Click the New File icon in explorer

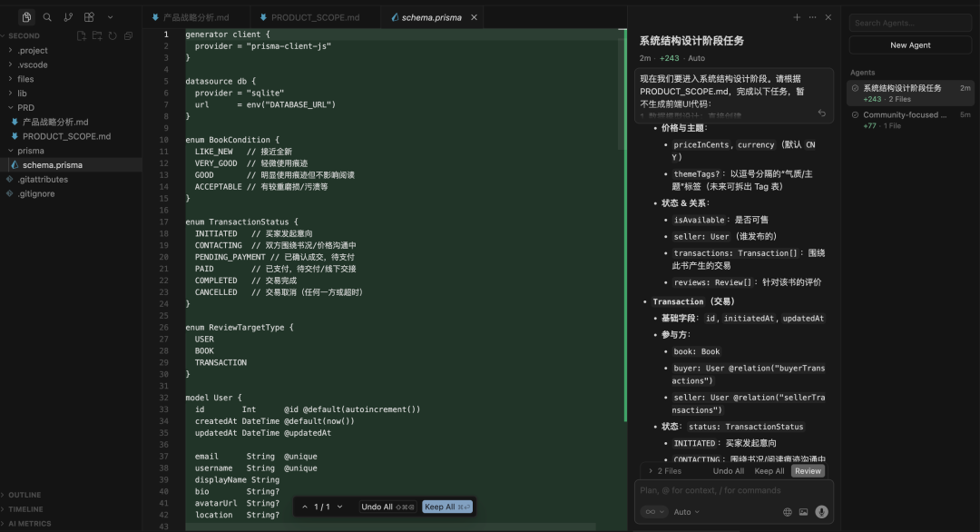82,36
